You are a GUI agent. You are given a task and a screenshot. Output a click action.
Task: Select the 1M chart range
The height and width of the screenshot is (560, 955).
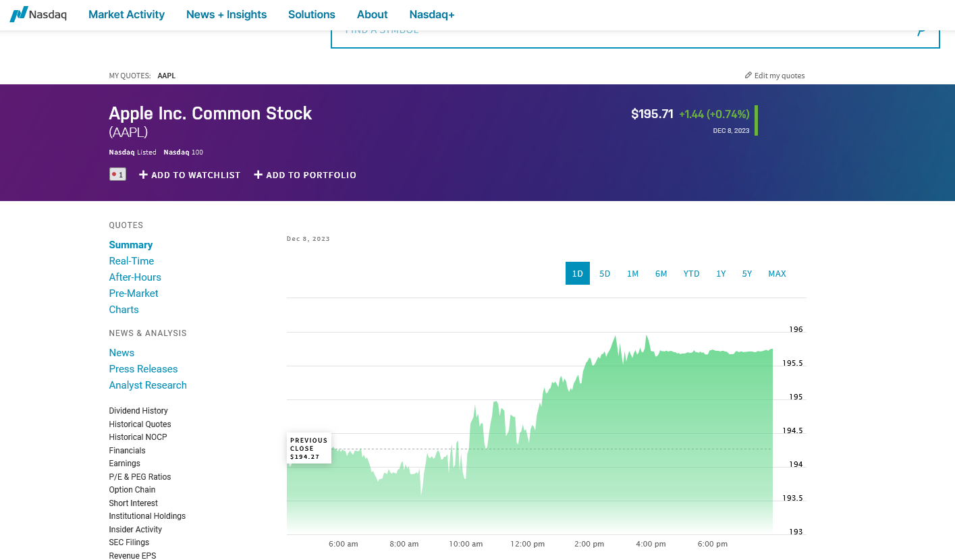632,273
